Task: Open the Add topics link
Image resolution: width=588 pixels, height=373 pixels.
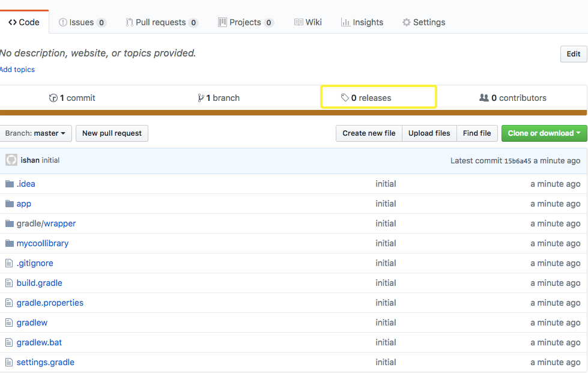Action: pyautogui.click(x=17, y=69)
